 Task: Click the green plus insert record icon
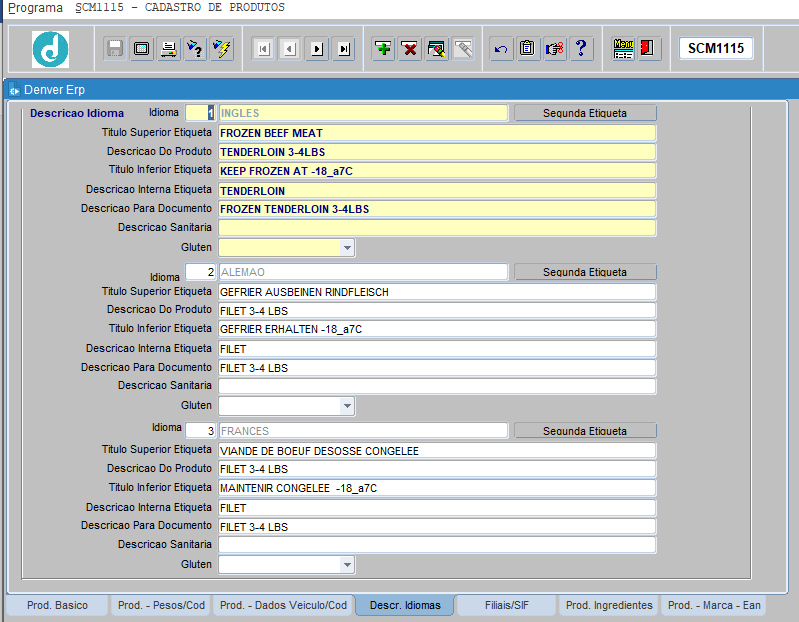tap(383, 49)
